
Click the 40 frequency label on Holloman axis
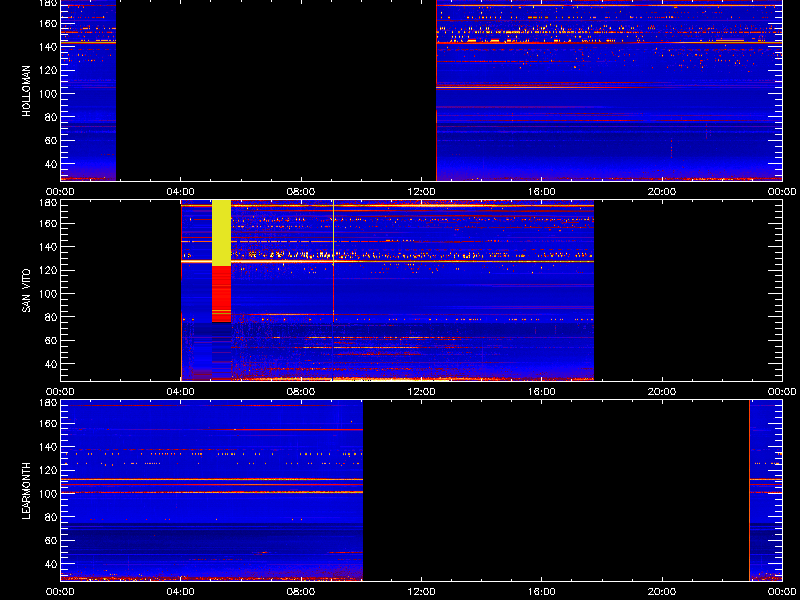click(51, 164)
